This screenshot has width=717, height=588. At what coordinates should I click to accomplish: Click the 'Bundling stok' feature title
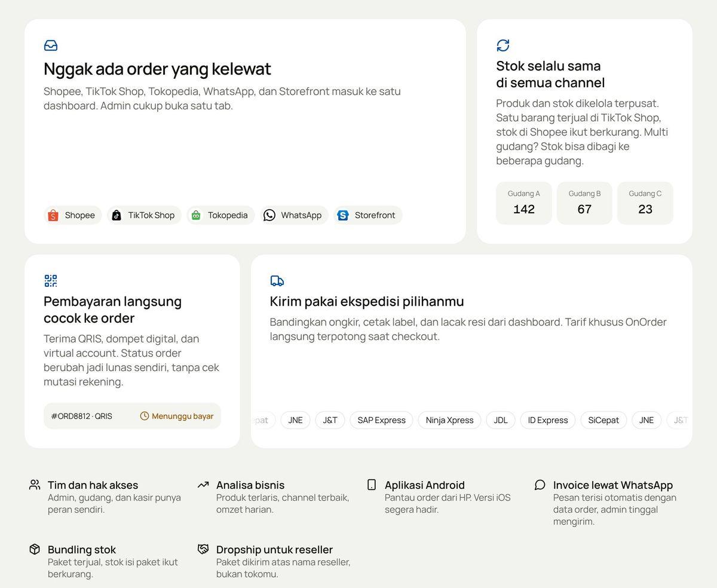click(x=82, y=550)
